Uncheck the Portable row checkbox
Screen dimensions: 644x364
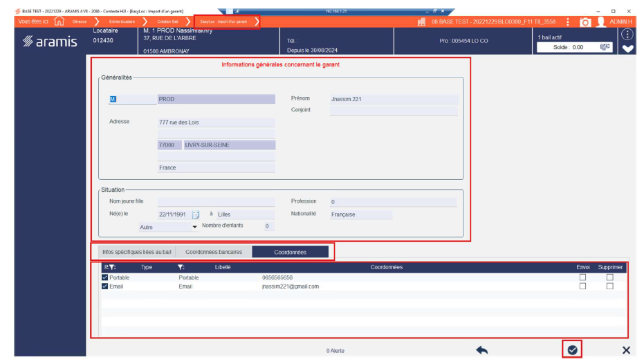point(105,277)
